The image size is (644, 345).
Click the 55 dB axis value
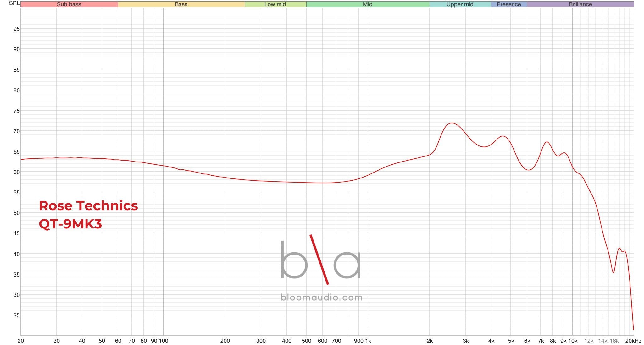coord(16,193)
